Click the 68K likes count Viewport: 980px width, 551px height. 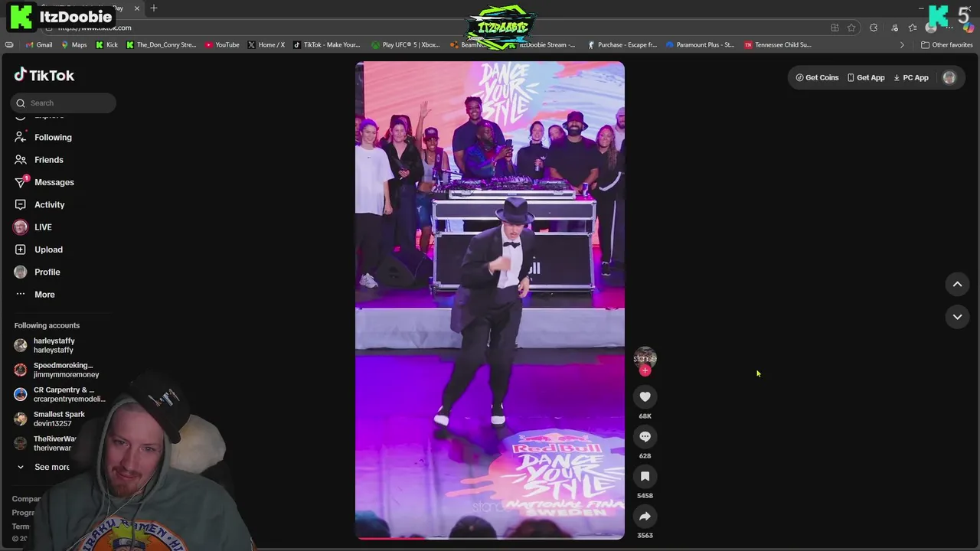645,416
